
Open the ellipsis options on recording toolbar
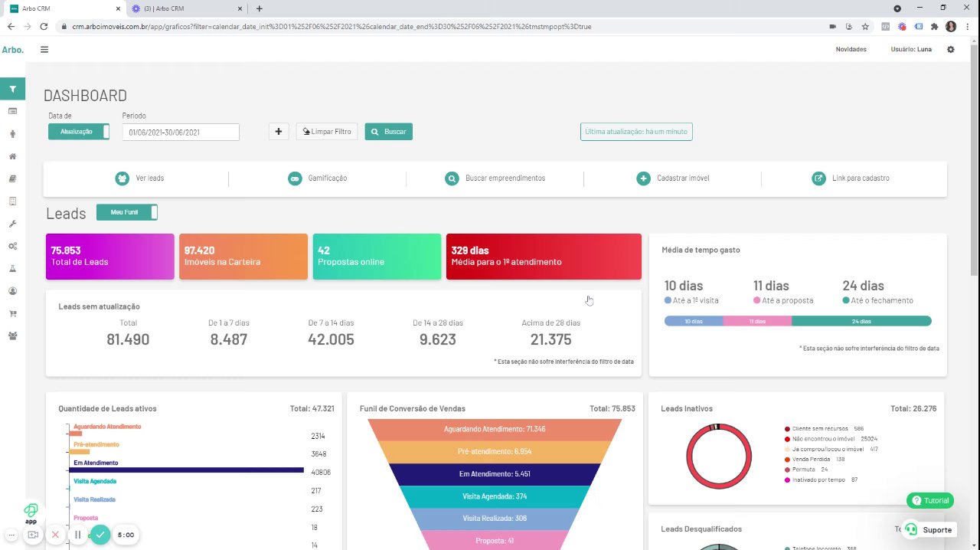[x=12, y=535]
